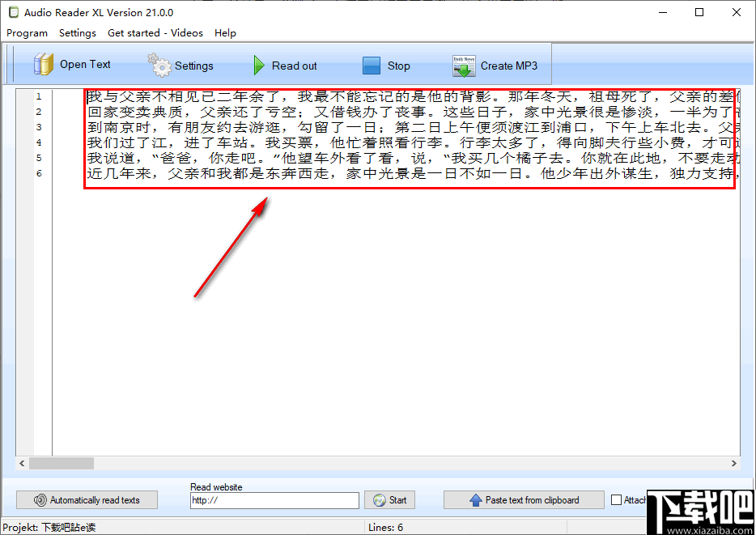This screenshot has height=535, width=756.
Task: Open the Get started - Videos menu
Action: pyautogui.click(x=155, y=33)
